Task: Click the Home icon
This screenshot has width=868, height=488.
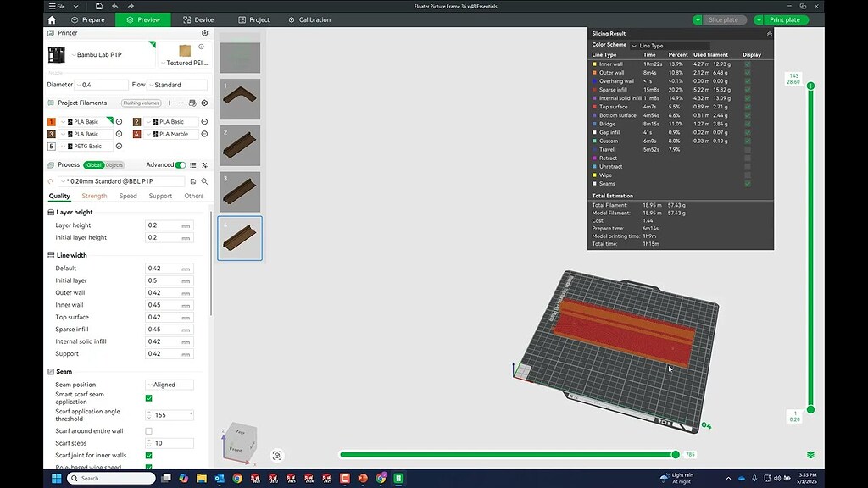Action: pos(52,20)
